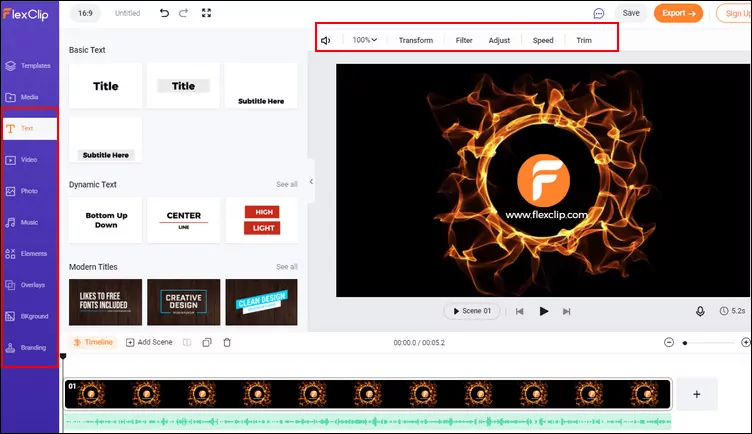Change the 5.2s scene duration

click(x=732, y=311)
